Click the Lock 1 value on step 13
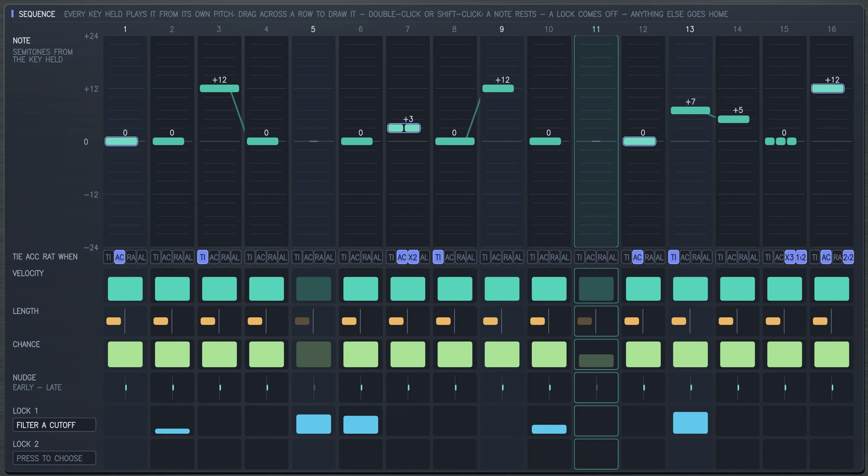 pos(690,423)
